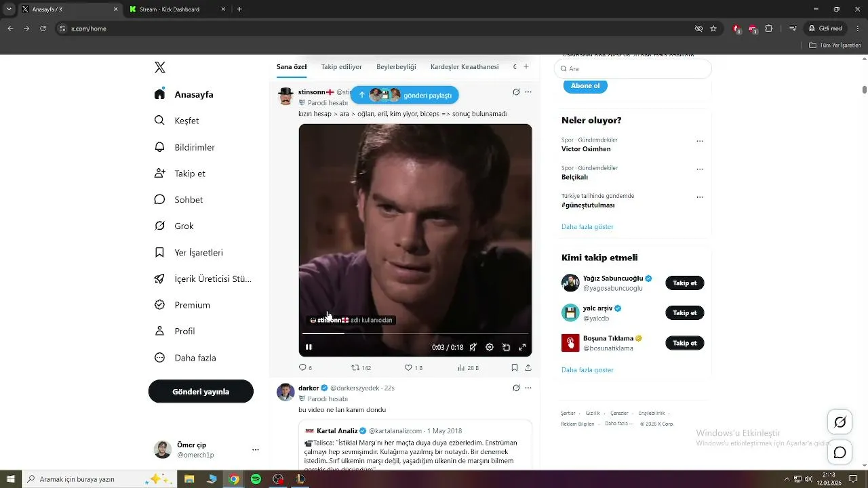
Task: Open the tab search dropdown in Chrome
Action: click(x=9, y=9)
